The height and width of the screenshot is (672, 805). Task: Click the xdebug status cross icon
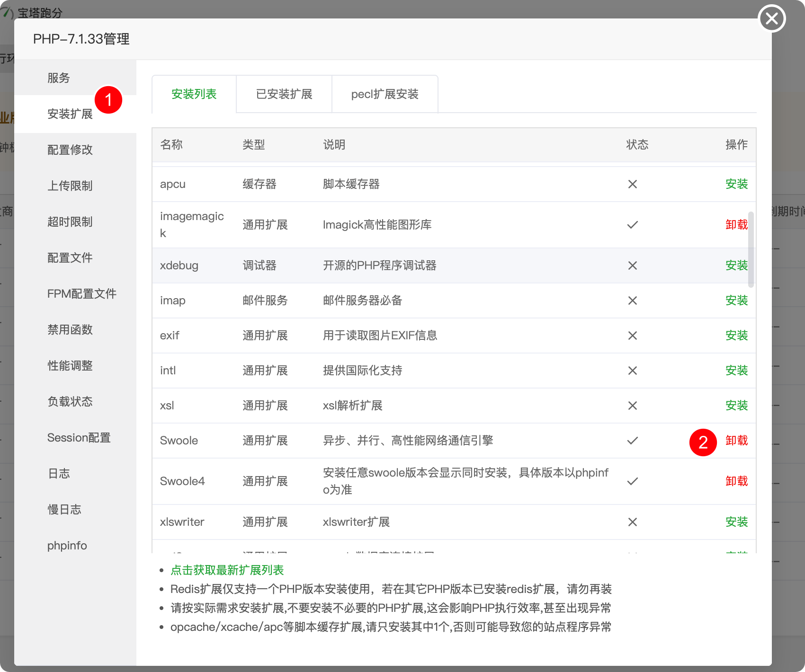(632, 265)
